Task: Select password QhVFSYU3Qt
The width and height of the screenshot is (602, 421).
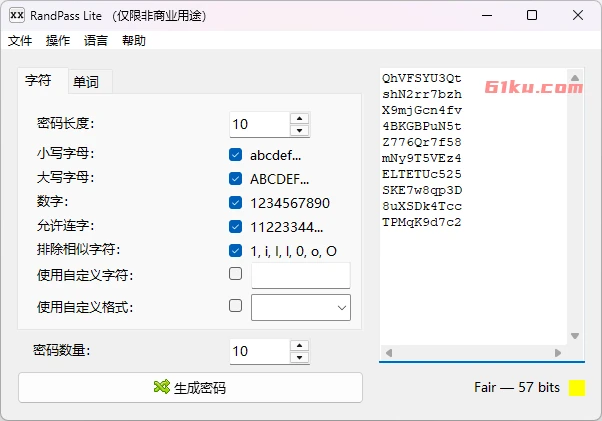Action: [x=422, y=78]
